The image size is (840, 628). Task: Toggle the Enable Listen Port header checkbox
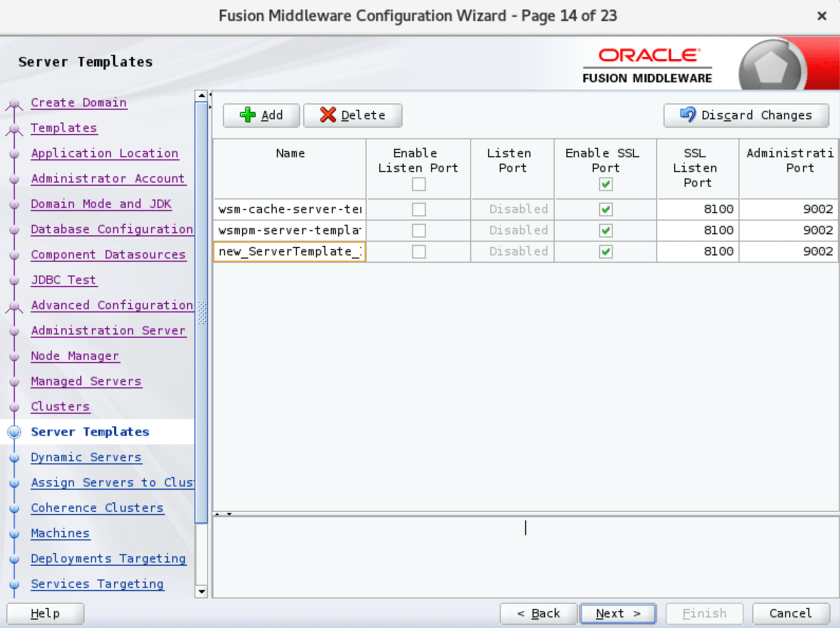418,184
